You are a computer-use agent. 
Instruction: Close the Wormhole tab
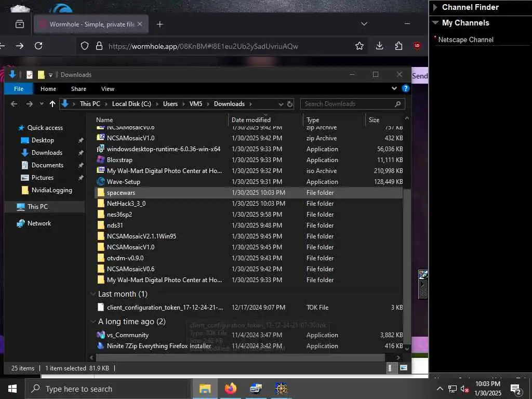(x=140, y=24)
